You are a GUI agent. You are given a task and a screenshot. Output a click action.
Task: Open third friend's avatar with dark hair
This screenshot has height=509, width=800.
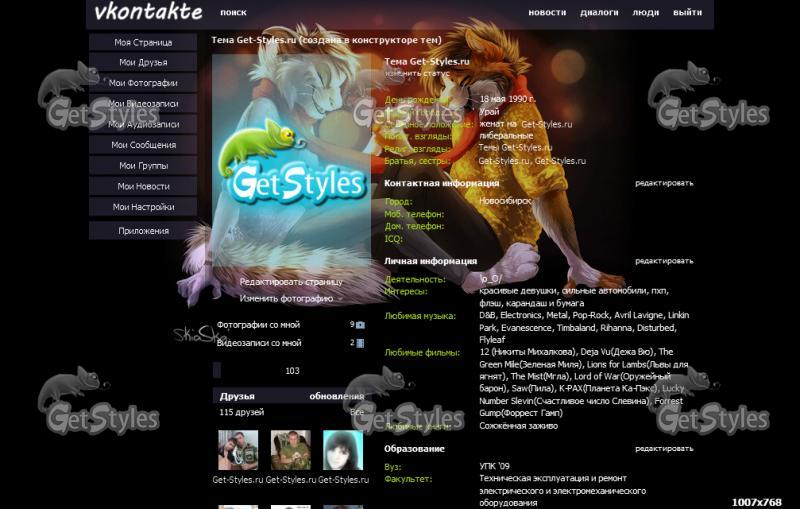(342, 450)
